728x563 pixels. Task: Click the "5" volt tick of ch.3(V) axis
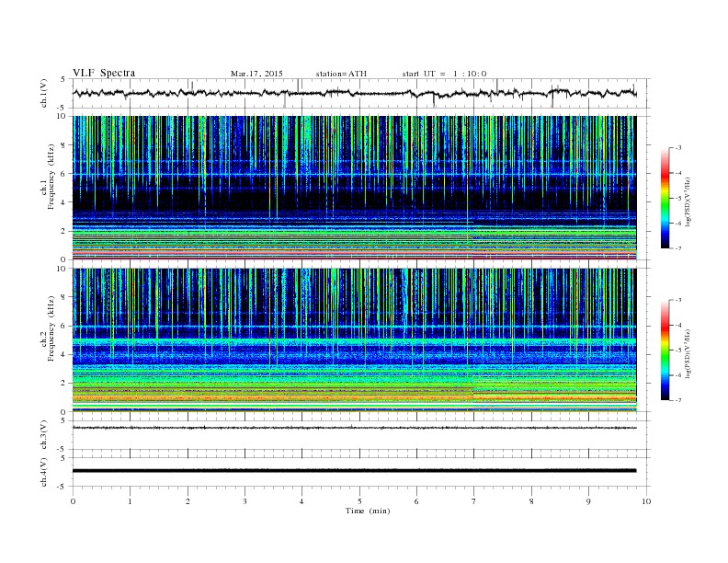click(x=63, y=420)
